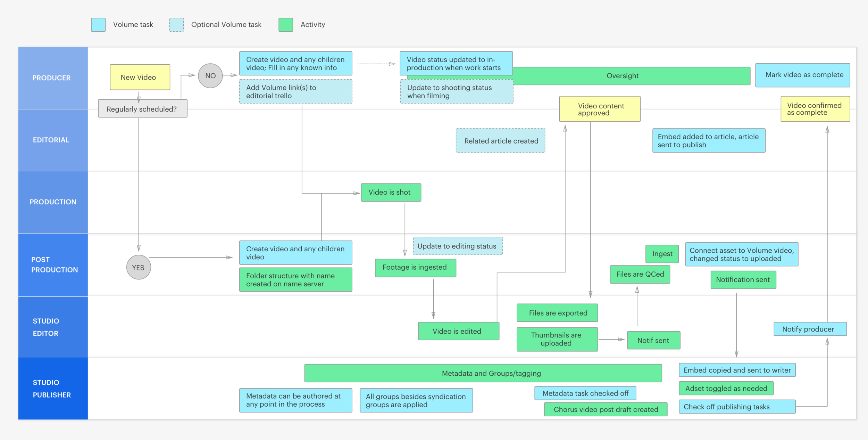Viewport: 868px width, 440px height.
Task: Select the STUDIO EDITOR swimlane header
Action: coord(53,327)
